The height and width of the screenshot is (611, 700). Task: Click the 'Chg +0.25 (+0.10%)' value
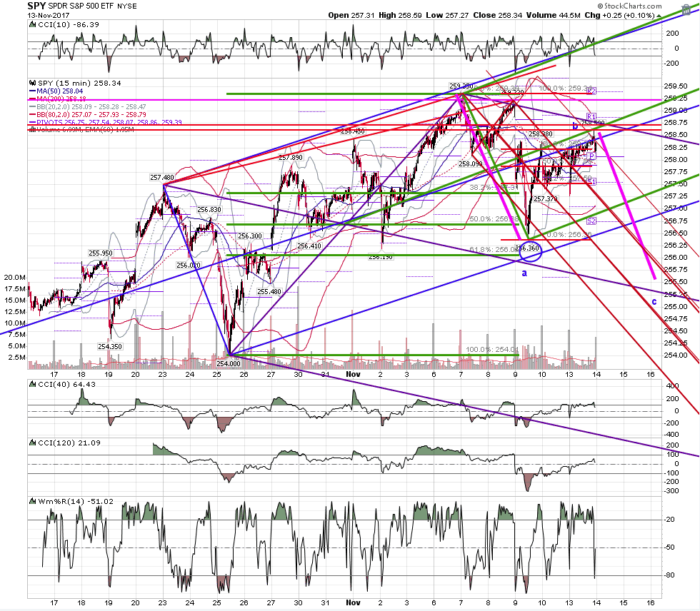619,15
